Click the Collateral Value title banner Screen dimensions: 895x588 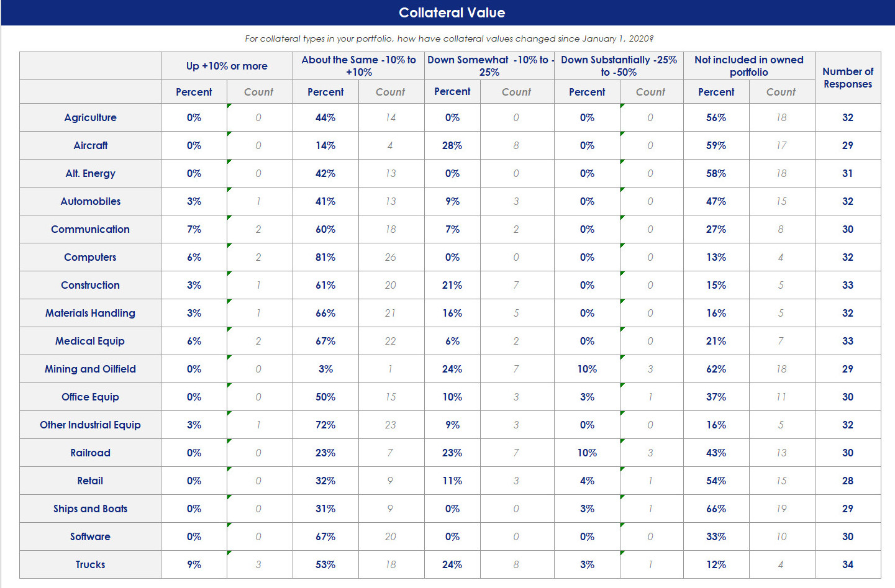pos(448,12)
